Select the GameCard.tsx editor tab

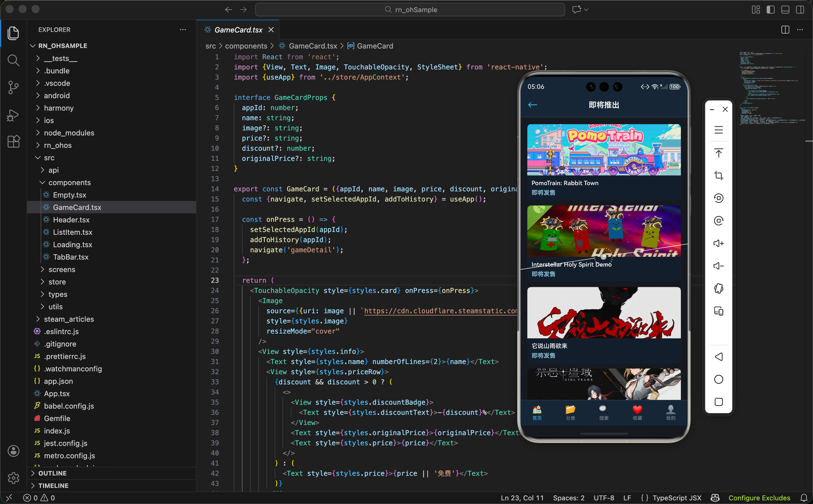(238, 30)
